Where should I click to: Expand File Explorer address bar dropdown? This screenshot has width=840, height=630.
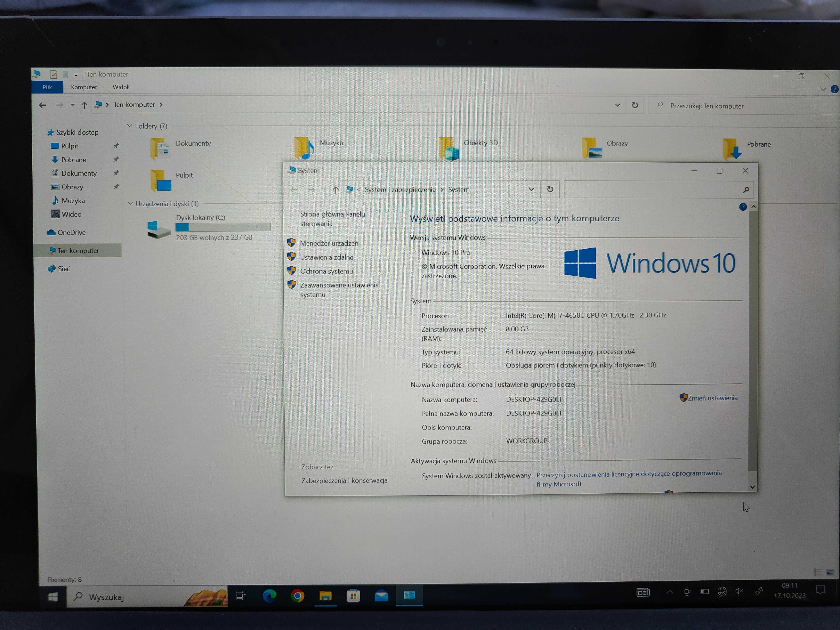617,105
